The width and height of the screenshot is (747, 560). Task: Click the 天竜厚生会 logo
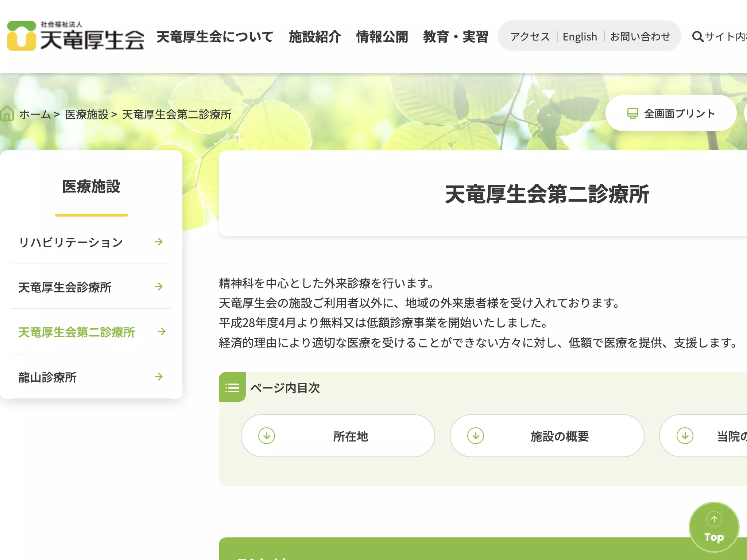(76, 36)
